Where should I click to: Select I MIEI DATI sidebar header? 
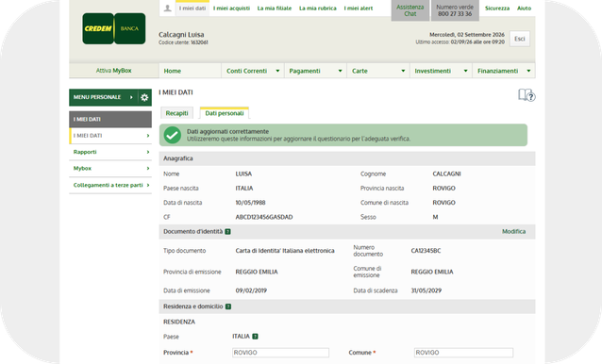110,119
